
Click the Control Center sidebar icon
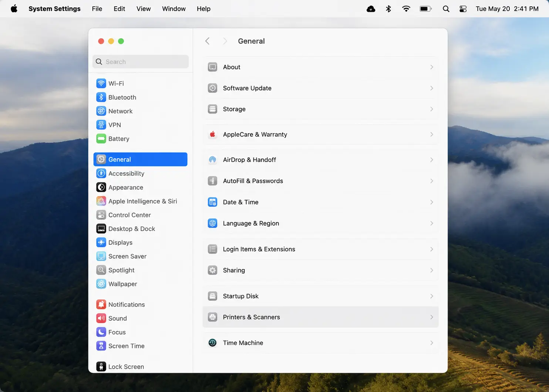pyautogui.click(x=101, y=215)
